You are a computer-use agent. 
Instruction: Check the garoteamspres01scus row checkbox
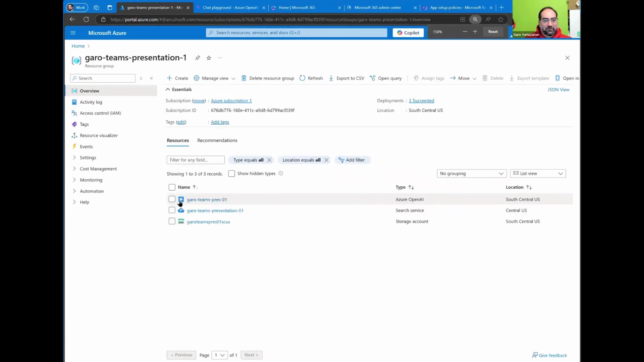[172, 222]
